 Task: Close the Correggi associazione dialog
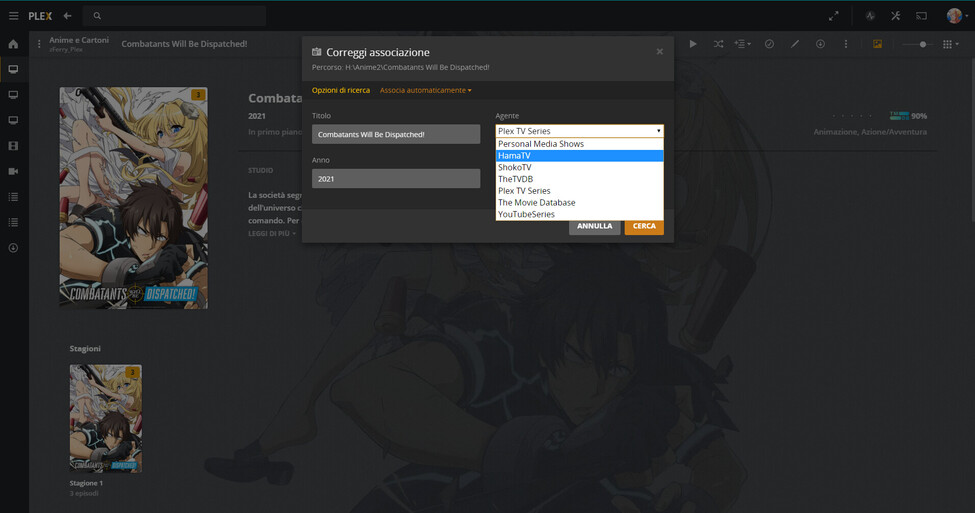660,52
